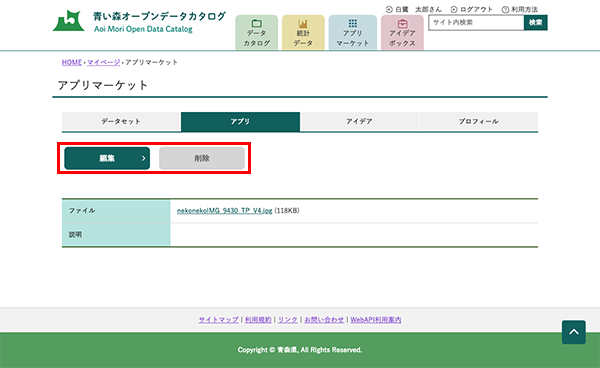Click the Aoi Mori Open Data Catalog logo
This screenshot has width=600, height=368.
click(139, 21)
